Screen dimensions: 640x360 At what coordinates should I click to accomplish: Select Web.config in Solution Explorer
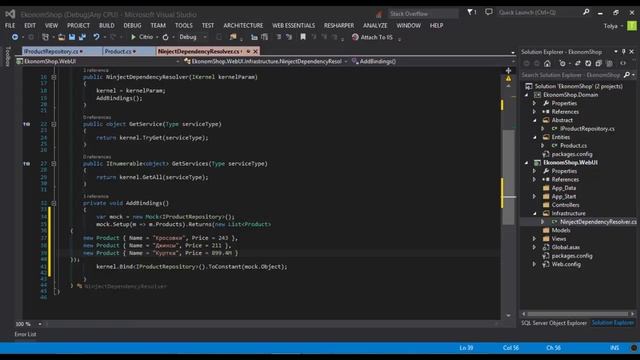click(x=566, y=264)
